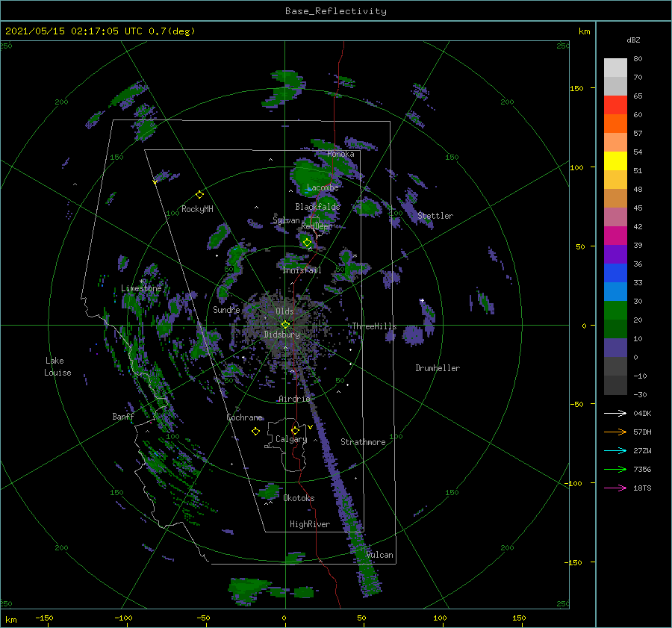Click the Calgary city label
Screen dimensions: 672x628
click(291, 439)
